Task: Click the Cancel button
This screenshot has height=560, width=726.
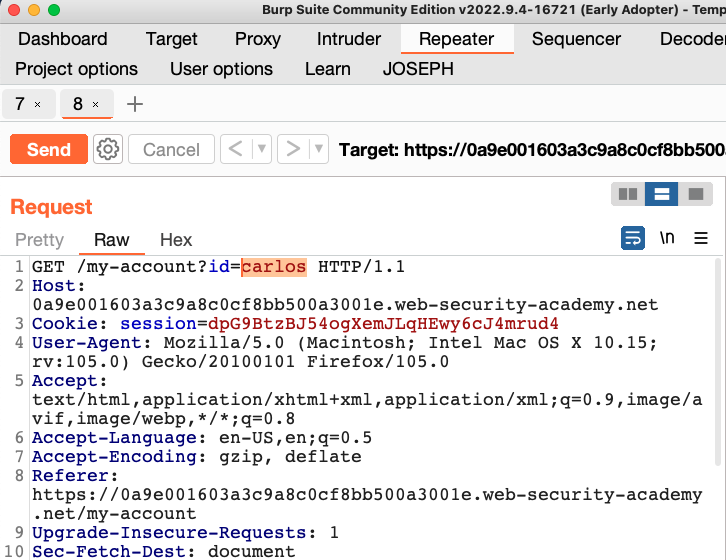Action: click(171, 149)
